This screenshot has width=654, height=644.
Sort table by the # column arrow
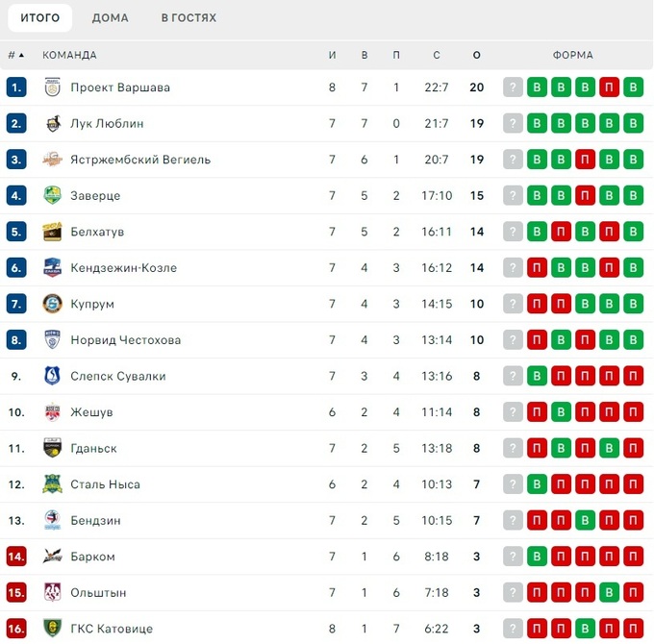[21, 55]
